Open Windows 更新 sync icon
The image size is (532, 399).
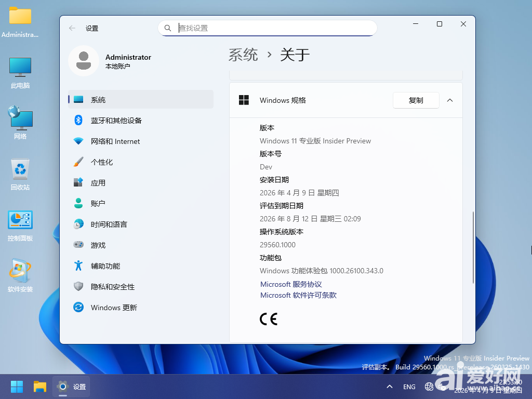(x=78, y=307)
